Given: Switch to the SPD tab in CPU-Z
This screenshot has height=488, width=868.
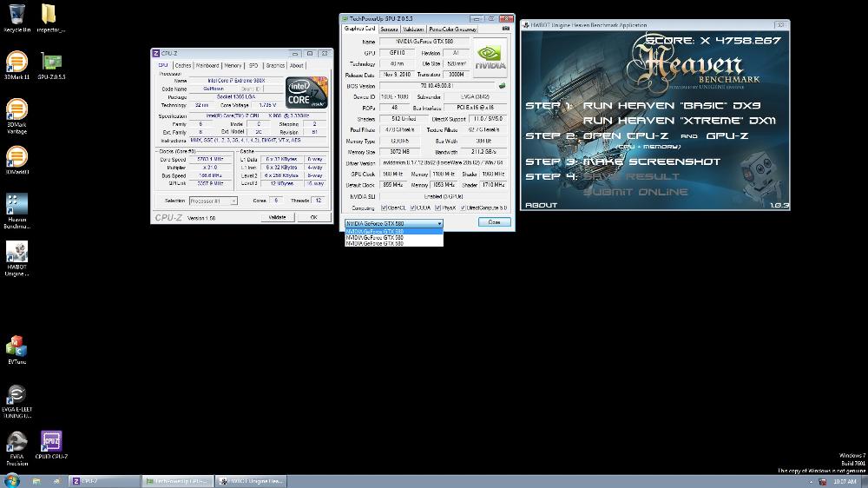Looking at the screenshot, I should point(253,65).
